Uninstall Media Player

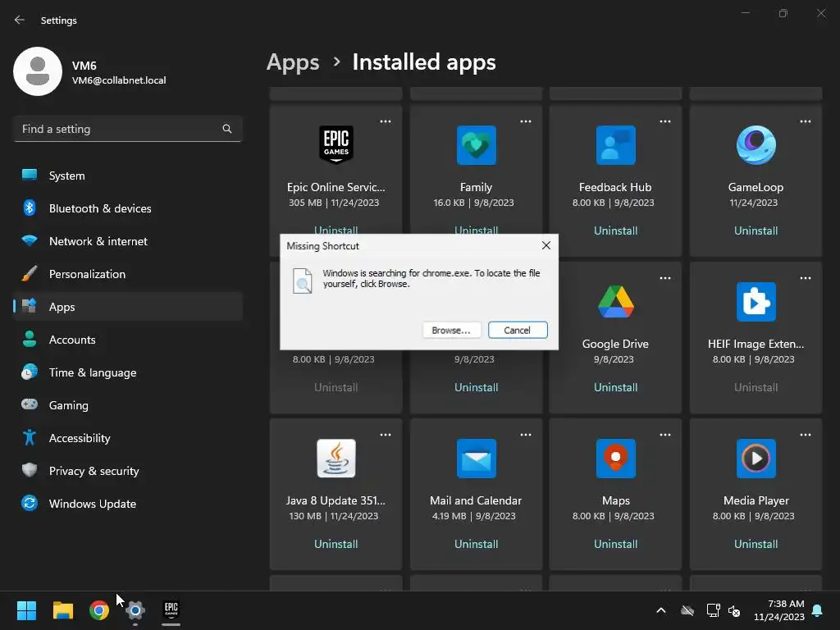click(756, 544)
